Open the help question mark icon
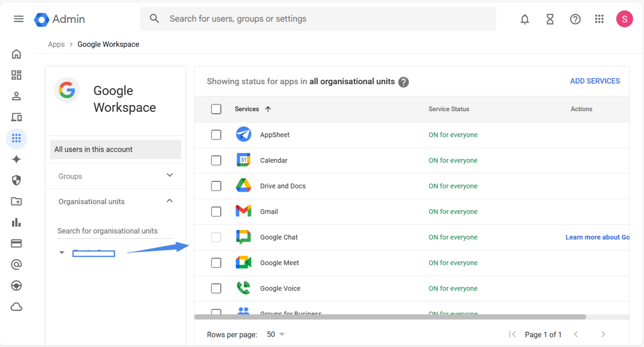Screen dimensions: 644x347 coord(575,19)
